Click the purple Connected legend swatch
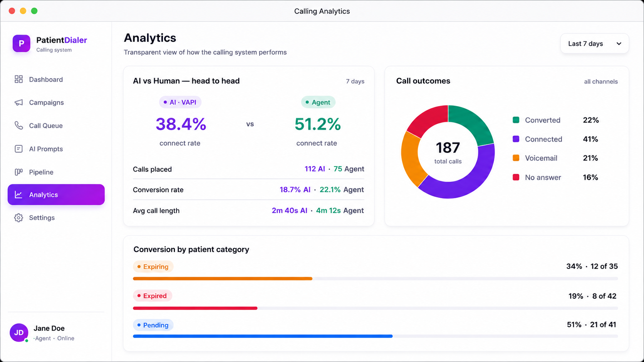The image size is (644, 362). coord(516,139)
